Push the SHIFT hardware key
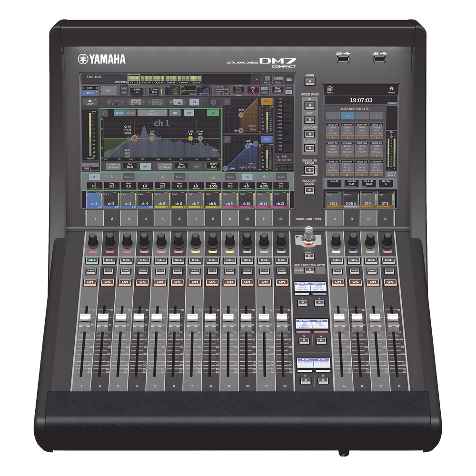 (x=309, y=257)
